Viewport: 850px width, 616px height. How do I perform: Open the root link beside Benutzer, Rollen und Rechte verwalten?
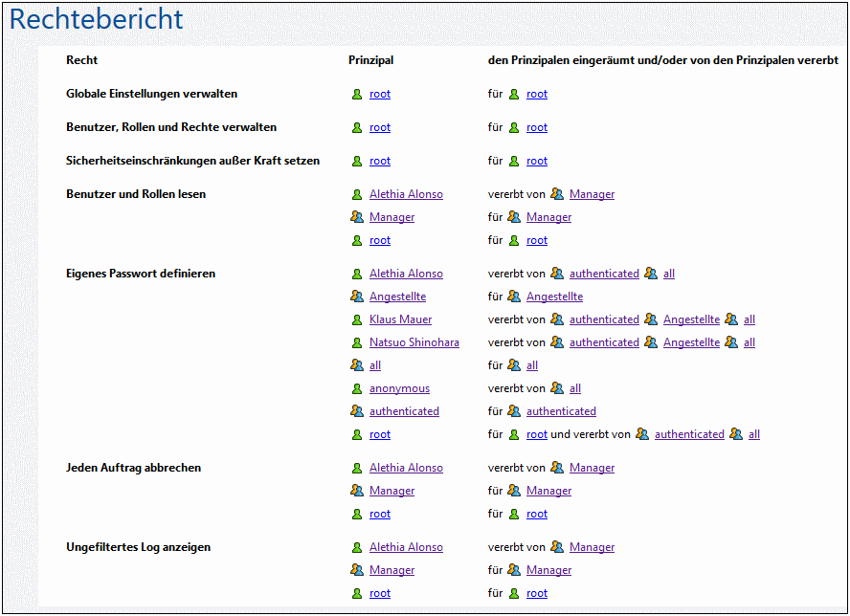tap(379, 127)
